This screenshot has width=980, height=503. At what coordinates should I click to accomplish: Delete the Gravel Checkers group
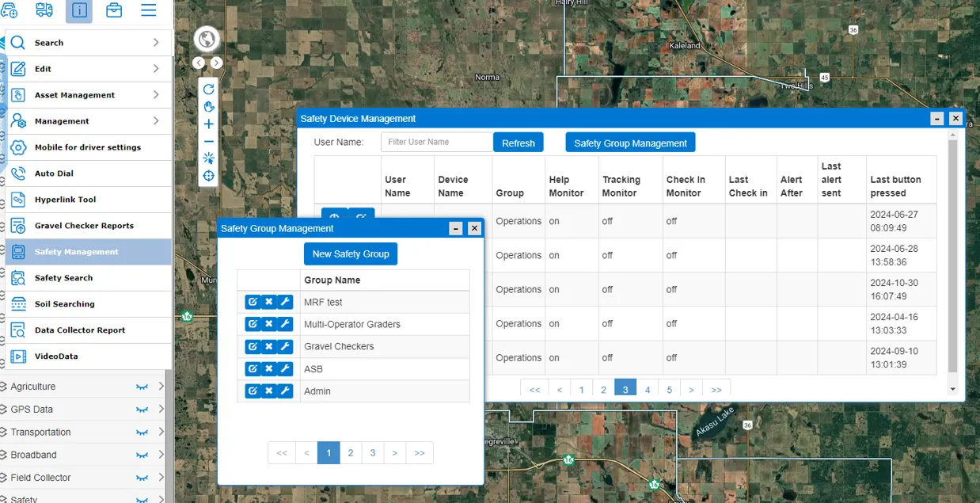269,346
